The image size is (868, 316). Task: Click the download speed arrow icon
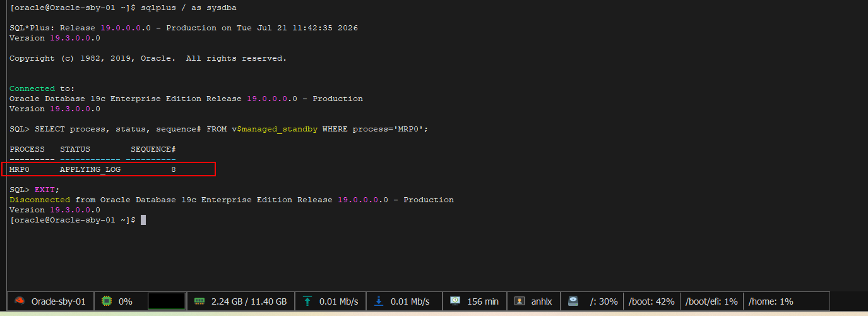pyautogui.click(x=379, y=301)
